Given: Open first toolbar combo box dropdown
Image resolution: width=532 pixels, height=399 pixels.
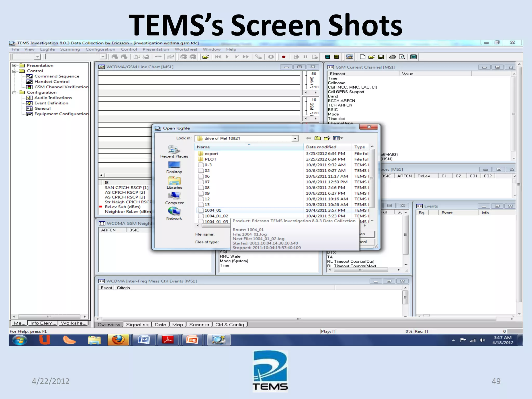Looking at the screenshot, I should 38,57.
